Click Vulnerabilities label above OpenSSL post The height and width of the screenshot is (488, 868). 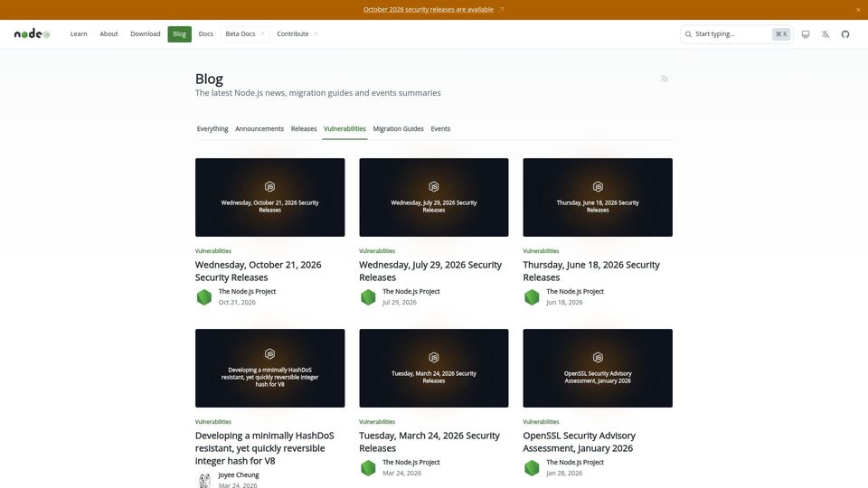click(541, 422)
